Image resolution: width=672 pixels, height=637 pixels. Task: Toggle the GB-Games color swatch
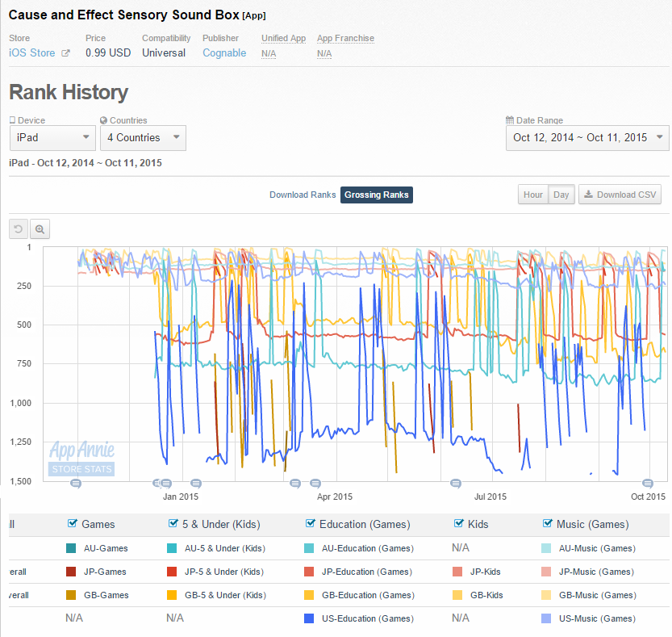coord(71,595)
